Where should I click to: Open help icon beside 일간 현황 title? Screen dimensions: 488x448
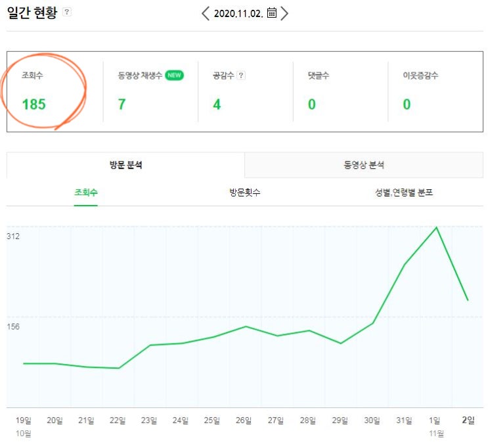coord(66,12)
